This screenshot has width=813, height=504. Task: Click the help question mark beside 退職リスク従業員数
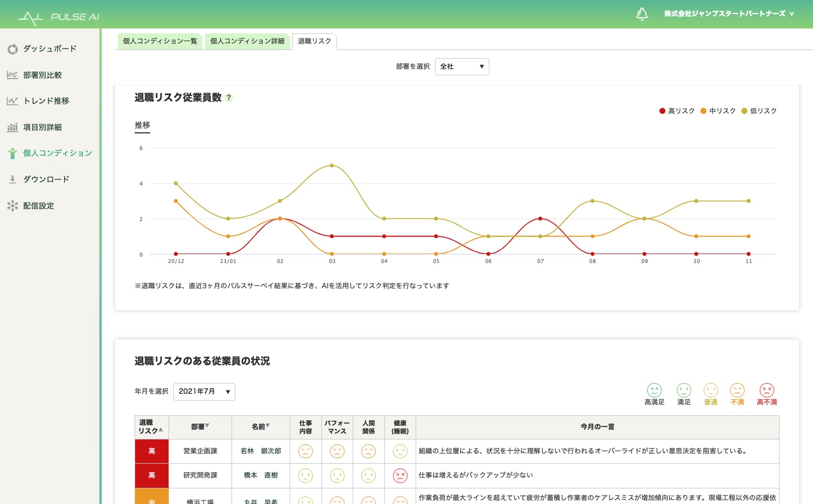point(229,98)
